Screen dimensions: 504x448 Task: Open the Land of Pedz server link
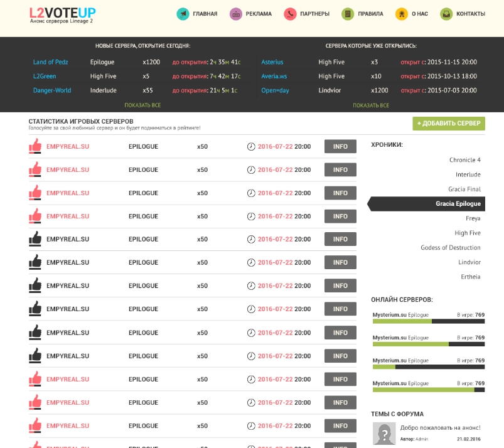coord(50,62)
